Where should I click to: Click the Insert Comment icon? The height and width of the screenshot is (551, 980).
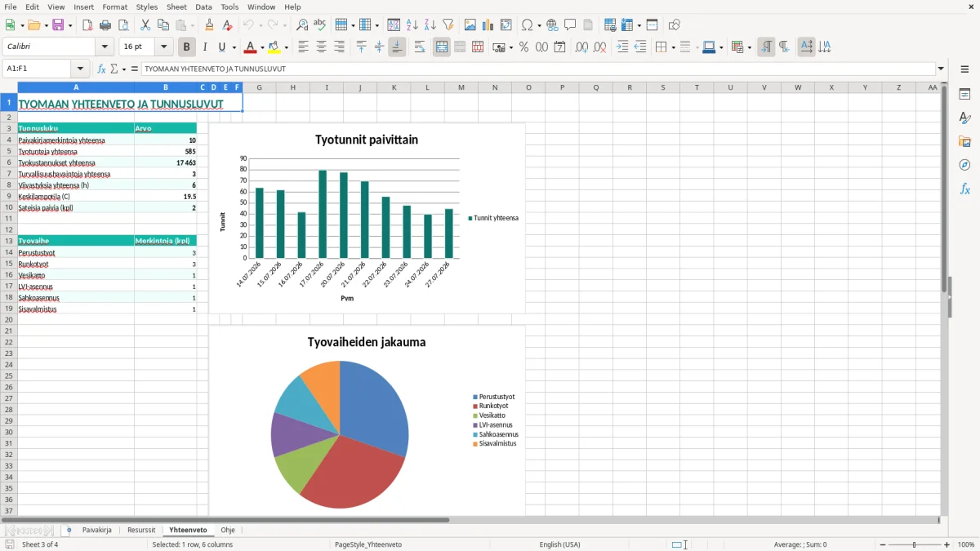pos(570,25)
